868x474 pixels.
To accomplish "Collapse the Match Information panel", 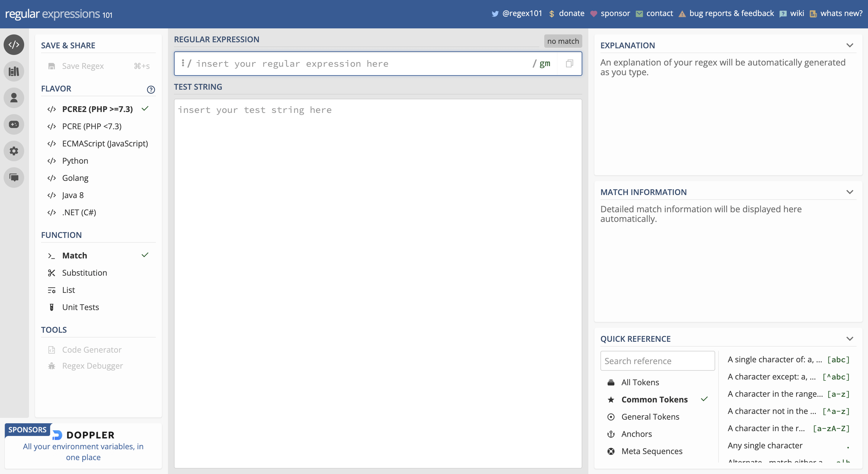I will tap(850, 192).
